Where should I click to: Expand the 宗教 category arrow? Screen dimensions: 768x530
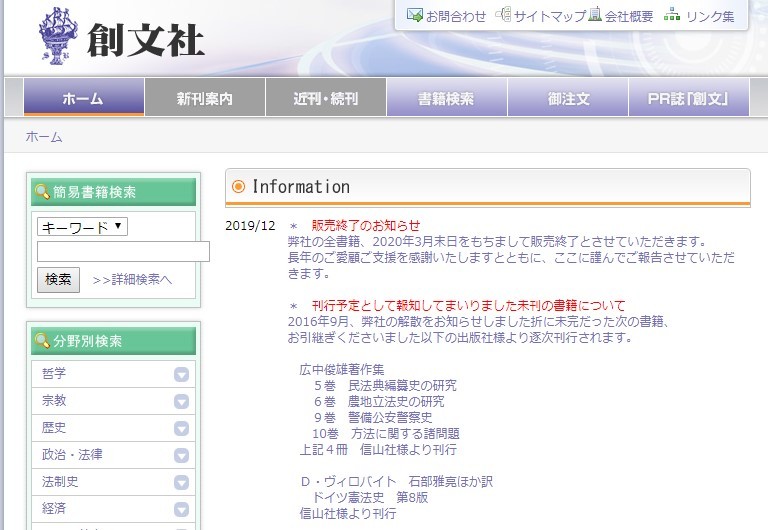pyautogui.click(x=181, y=401)
